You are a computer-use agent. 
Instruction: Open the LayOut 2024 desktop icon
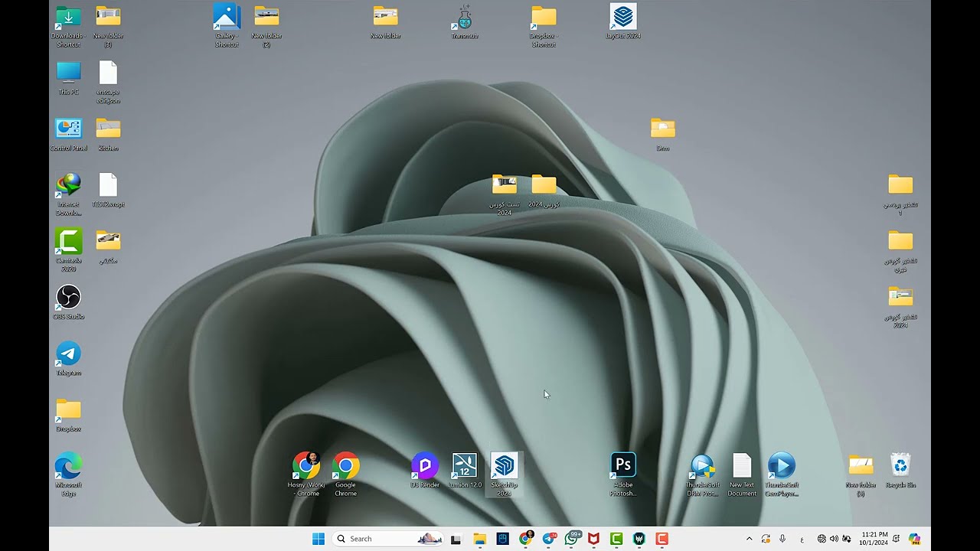point(623,21)
